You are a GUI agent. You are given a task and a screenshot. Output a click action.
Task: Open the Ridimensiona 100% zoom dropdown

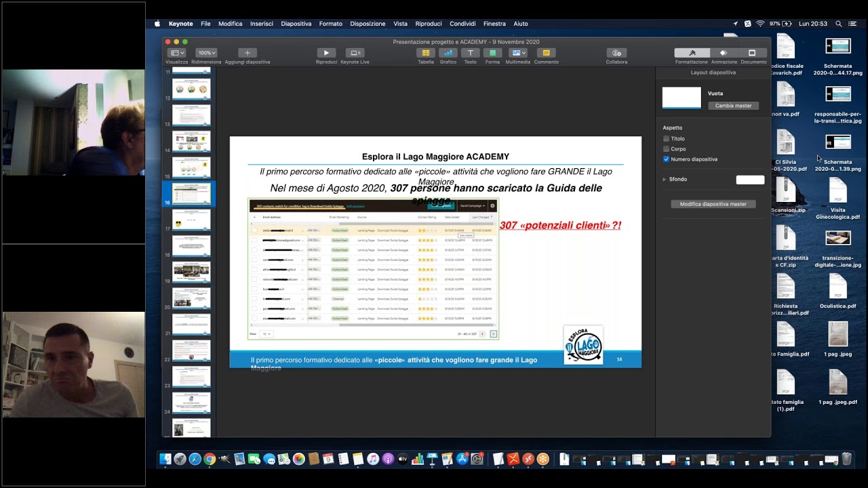click(x=206, y=53)
